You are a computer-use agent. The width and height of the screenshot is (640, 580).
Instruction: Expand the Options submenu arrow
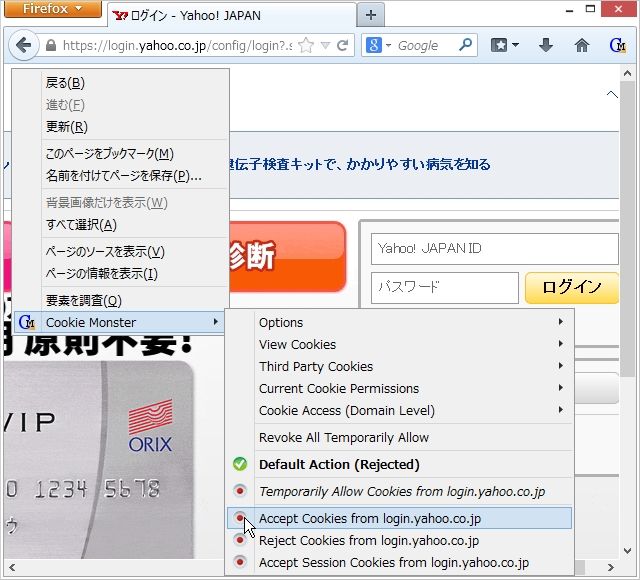pyautogui.click(x=561, y=322)
